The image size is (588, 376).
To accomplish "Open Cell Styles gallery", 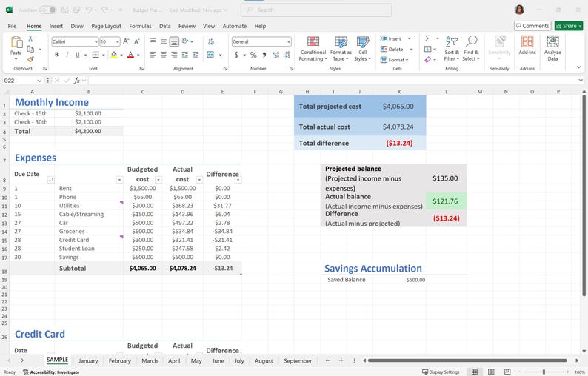I will tap(363, 49).
